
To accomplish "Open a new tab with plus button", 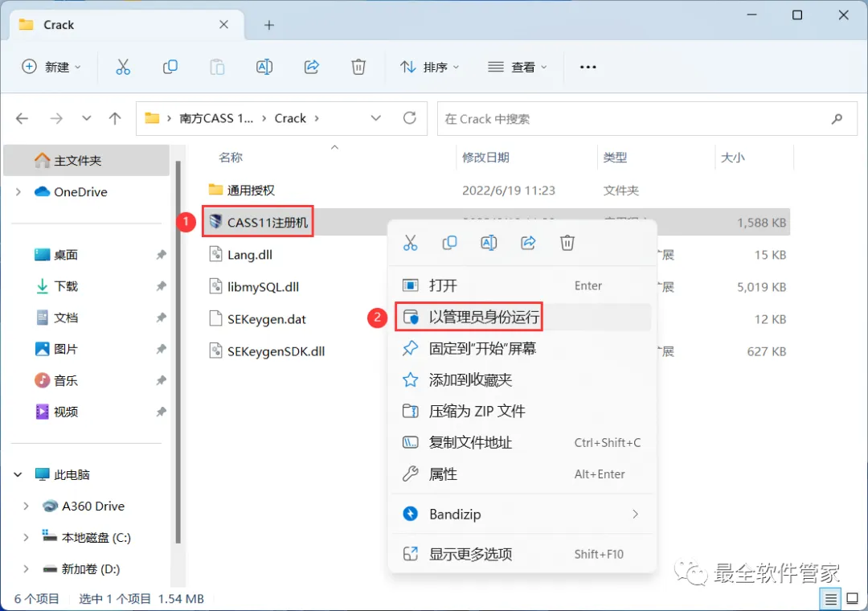I will 269,25.
